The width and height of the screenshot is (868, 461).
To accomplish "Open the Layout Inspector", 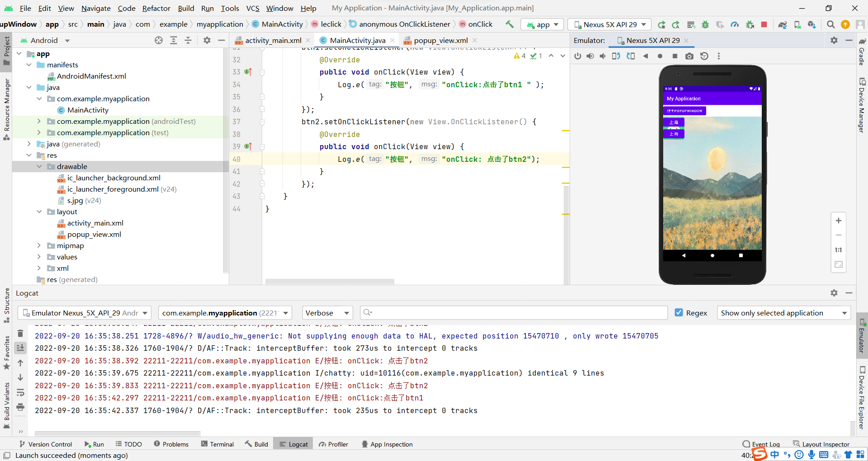I will coord(826,444).
